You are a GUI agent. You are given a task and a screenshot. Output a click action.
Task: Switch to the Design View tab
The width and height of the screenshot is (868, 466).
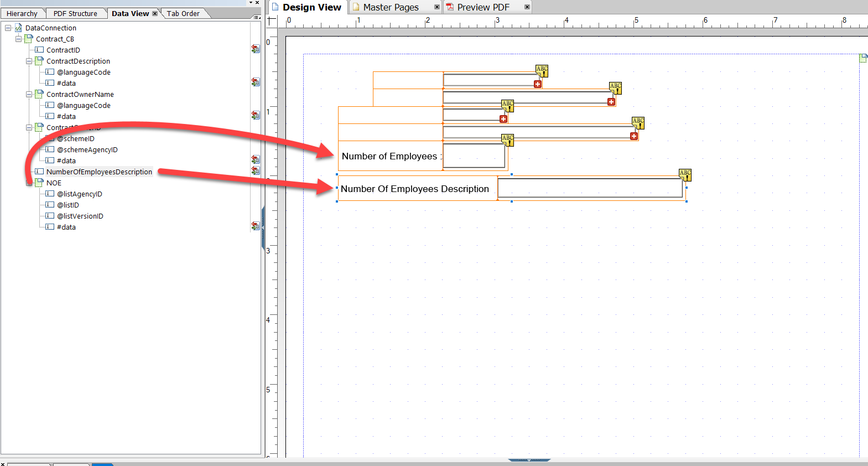coord(308,7)
